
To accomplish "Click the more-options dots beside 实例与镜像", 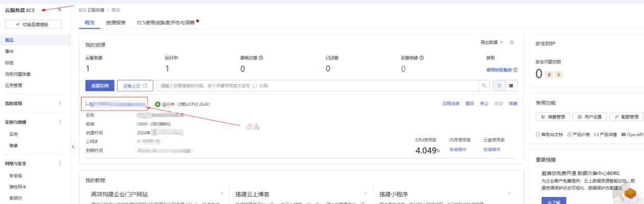I will 60,122.
